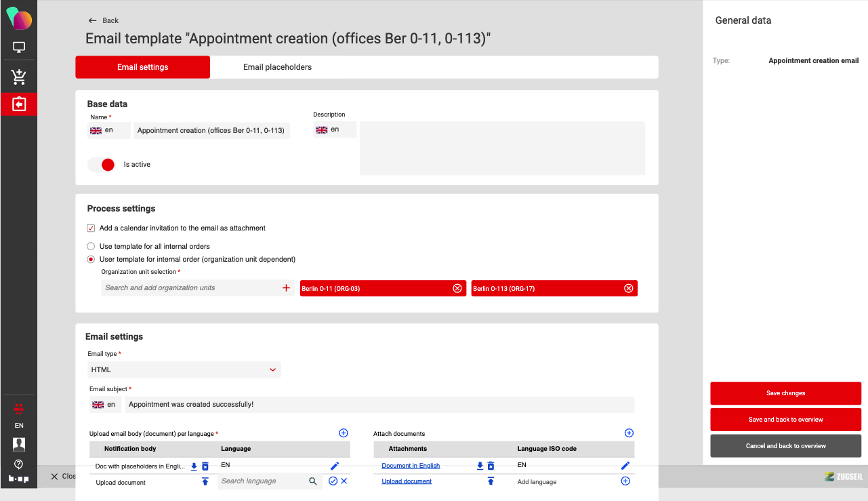Screen dimensions: 868x501
Task: Open the Email subject language selector
Action: pos(105,405)
